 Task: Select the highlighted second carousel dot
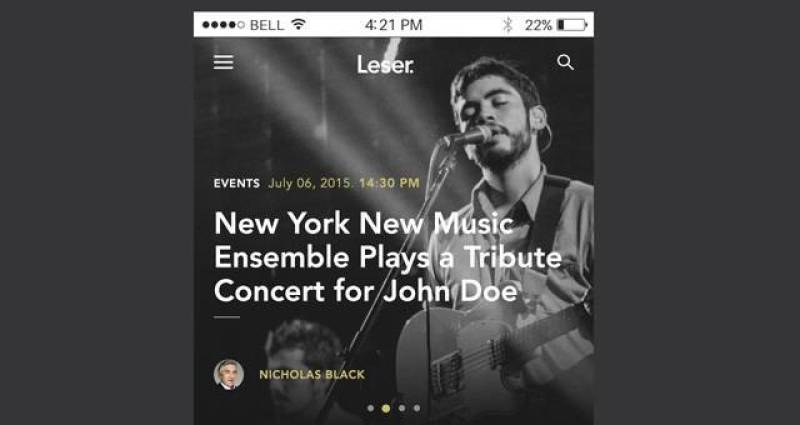coord(386,408)
